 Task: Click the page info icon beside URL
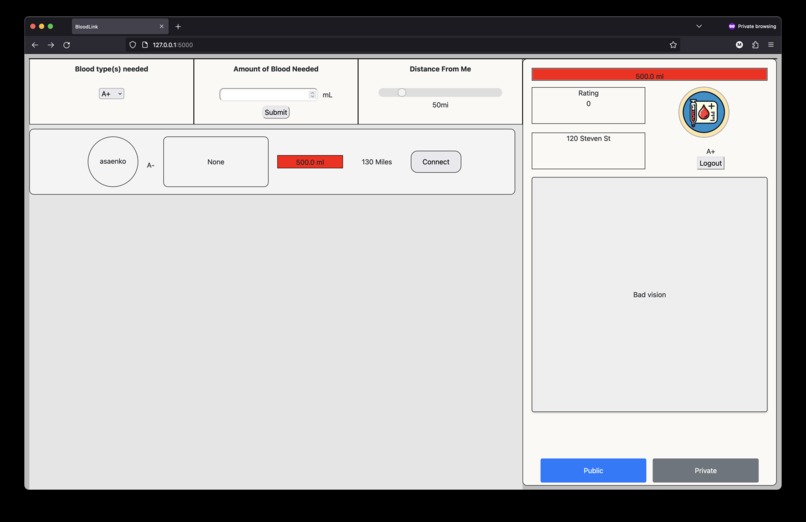145,45
